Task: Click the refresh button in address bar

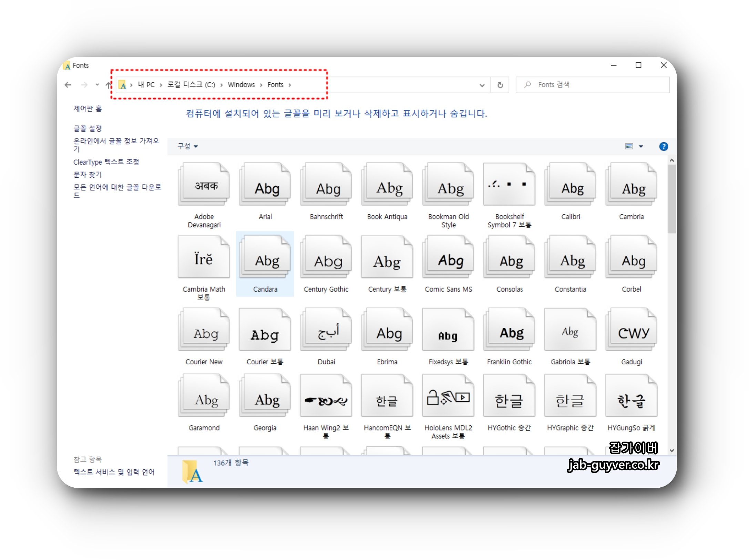Action: 500,85
